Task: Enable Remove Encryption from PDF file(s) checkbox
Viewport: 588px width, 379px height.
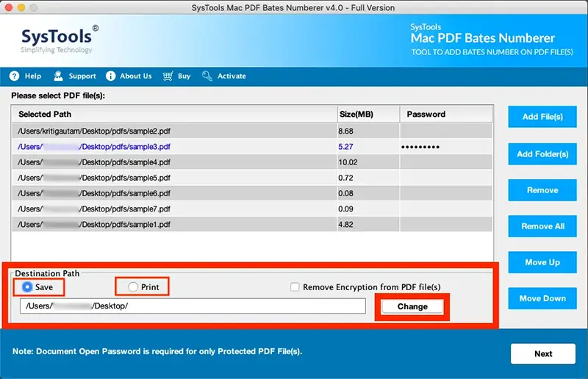Action: pos(295,286)
